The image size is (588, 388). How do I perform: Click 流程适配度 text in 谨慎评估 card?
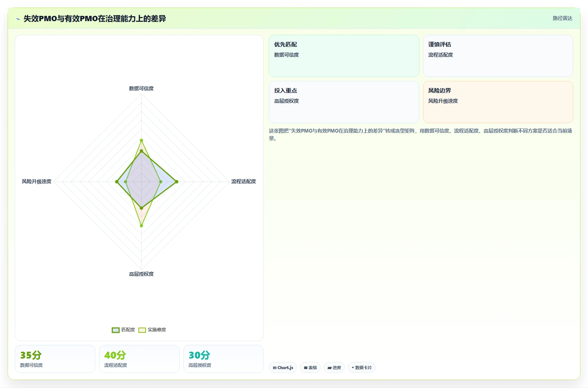click(441, 55)
